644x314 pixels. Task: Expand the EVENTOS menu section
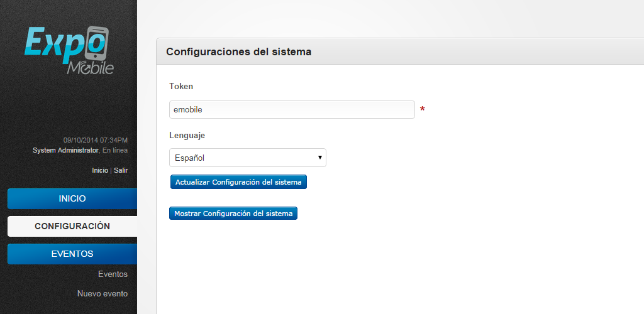tap(72, 254)
